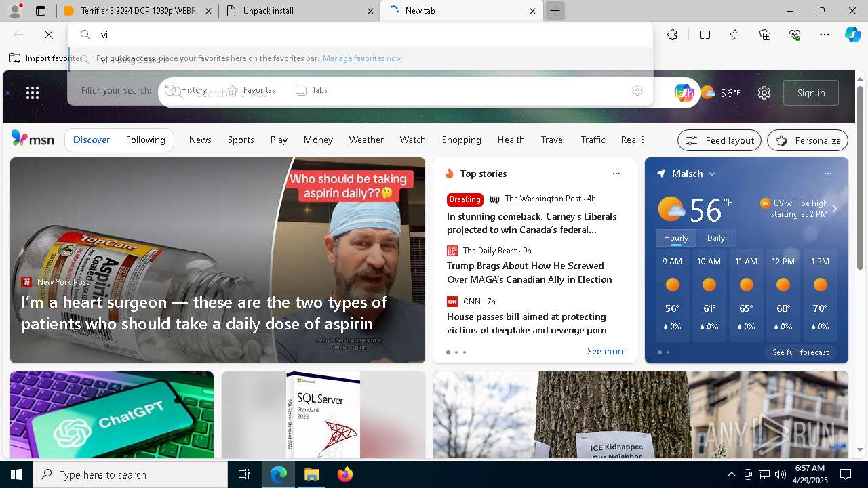Viewport: 868px width, 488px height.
Task: Open the House passes deepfake bill story
Action: tap(527, 323)
